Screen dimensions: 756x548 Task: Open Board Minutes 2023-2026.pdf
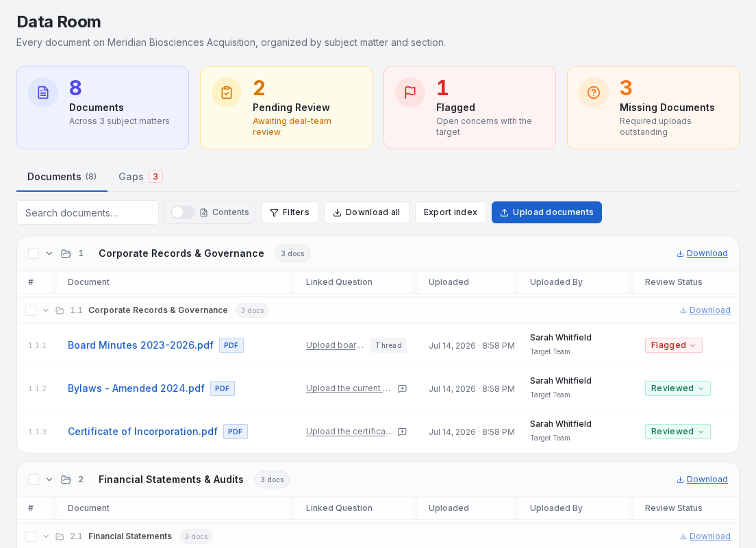pyautogui.click(x=140, y=345)
